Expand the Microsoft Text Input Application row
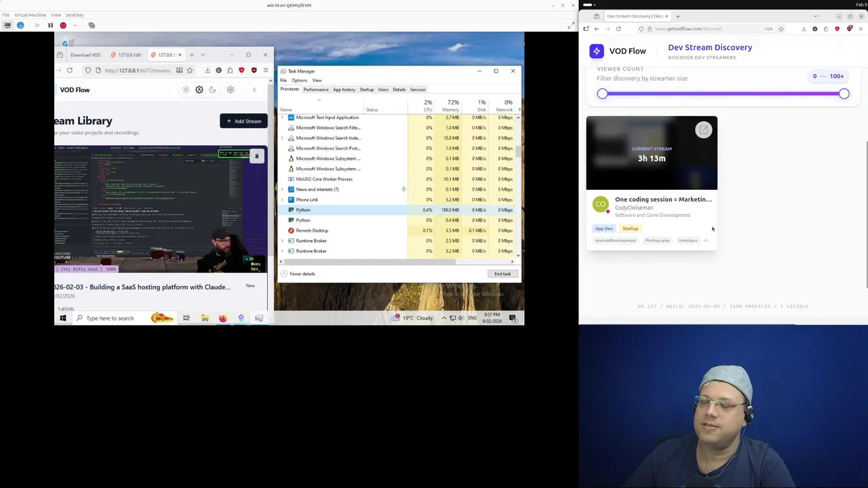The width and height of the screenshot is (868, 488). (x=283, y=117)
